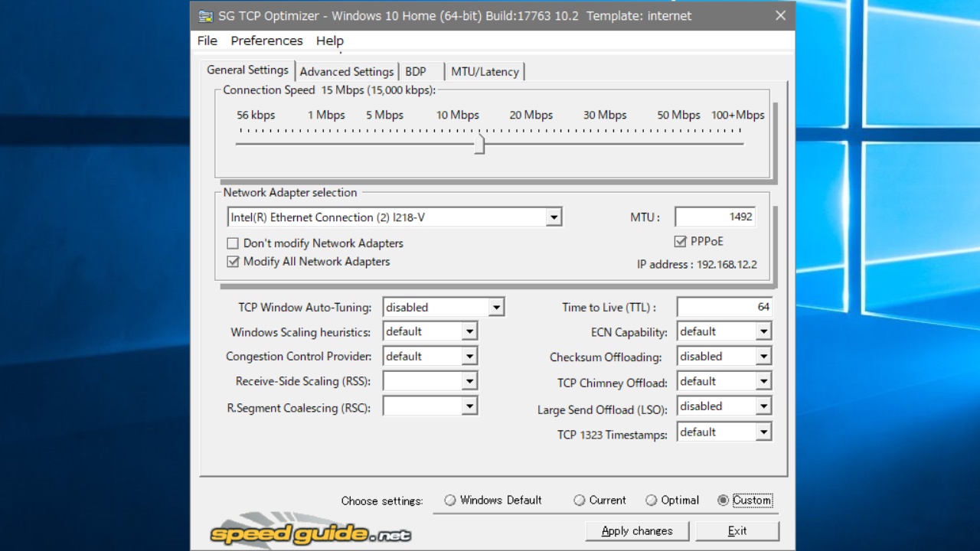Image resolution: width=980 pixels, height=551 pixels.
Task: Click the 1 Mbps speed label
Action: 326,115
